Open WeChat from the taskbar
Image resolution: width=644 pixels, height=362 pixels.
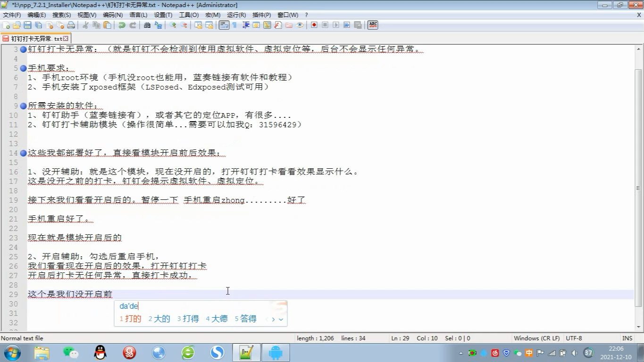71,353
